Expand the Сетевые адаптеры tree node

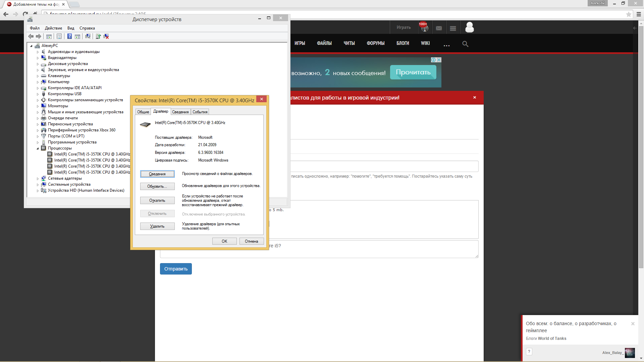click(38, 179)
